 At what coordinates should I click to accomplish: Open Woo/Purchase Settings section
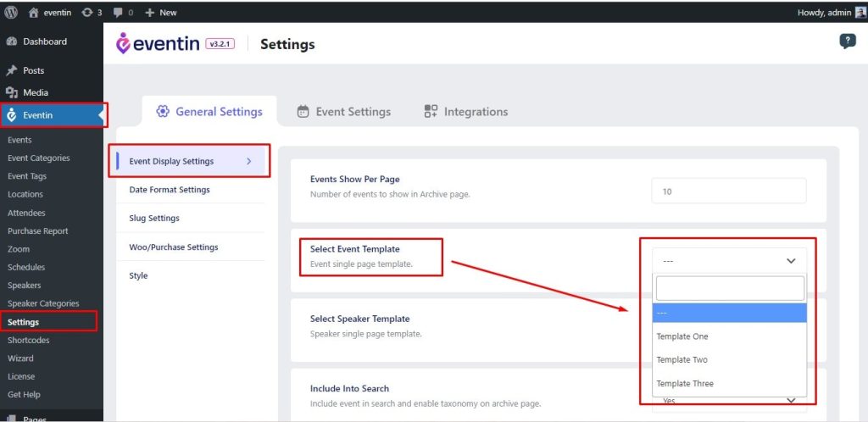174,247
